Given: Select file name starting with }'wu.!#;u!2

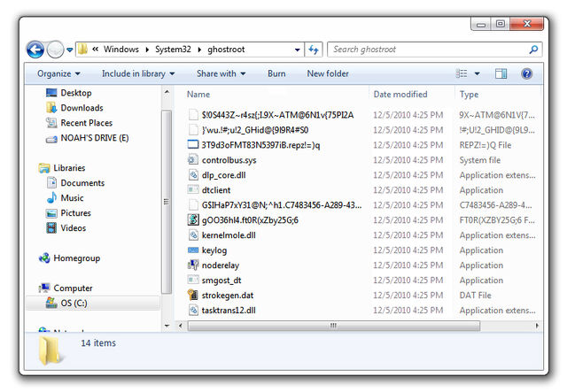Looking at the screenshot, I should pos(255,130).
